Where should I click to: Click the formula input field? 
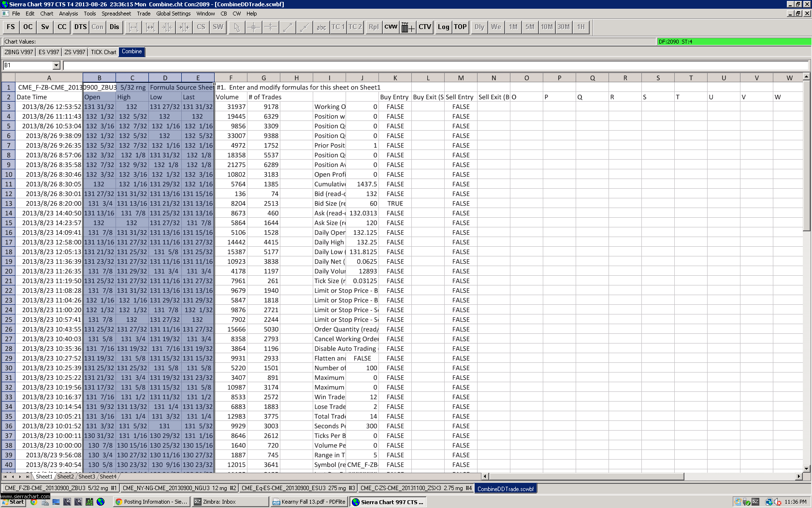point(435,65)
